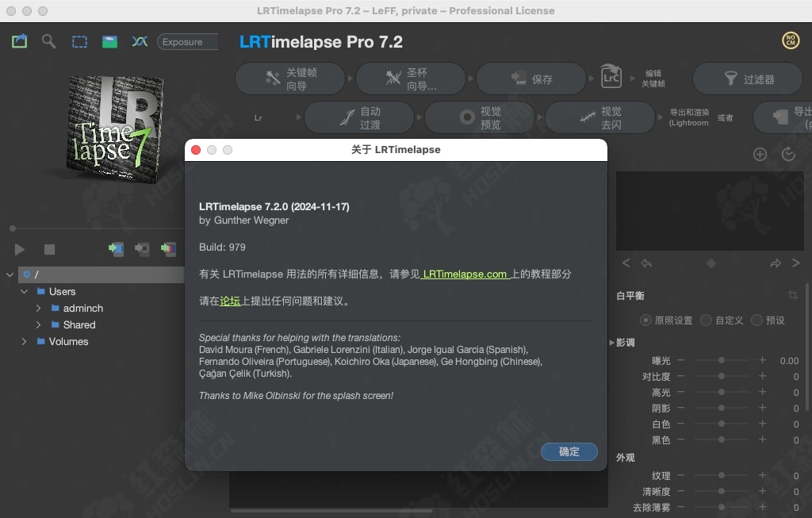Image resolution: width=812 pixels, height=518 pixels.
Task: Open the 过滤器 filter button
Action: (x=748, y=79)
